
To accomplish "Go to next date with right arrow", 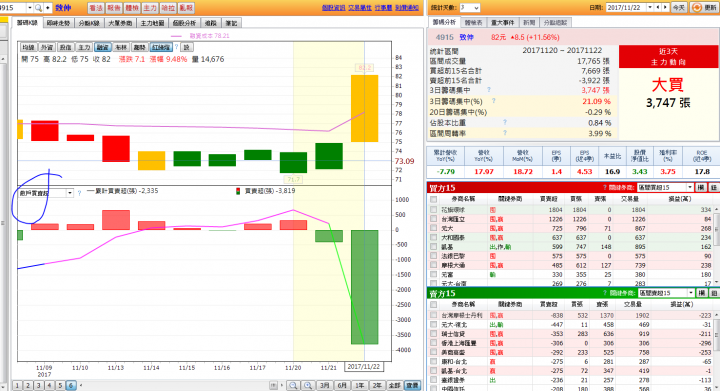I will click(665, 8).
